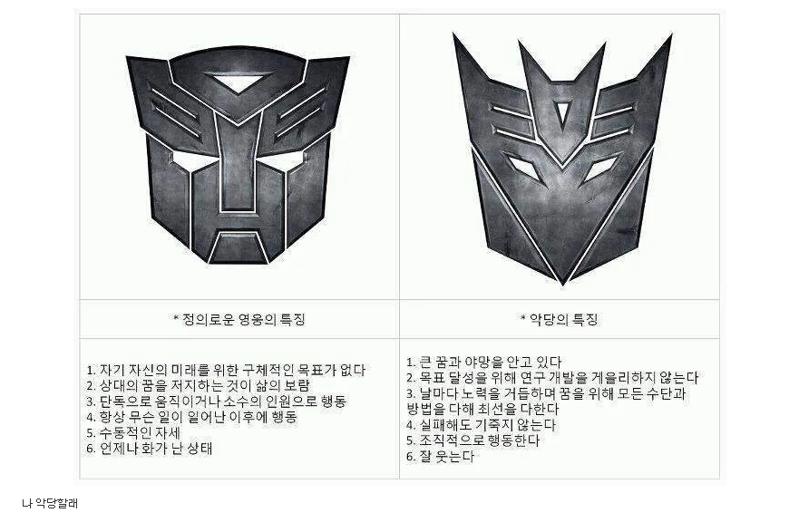Image resolution: width=789 pixels, height=532 pixels.
Task: Select villain line '조직적으로 행동한다'
Action: [472, 440]
